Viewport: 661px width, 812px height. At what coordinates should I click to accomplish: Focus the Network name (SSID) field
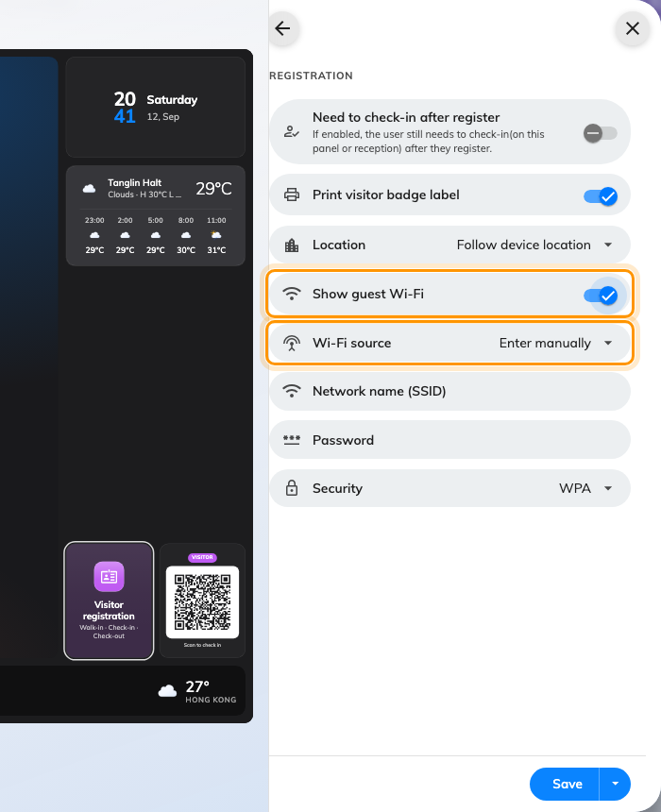[x=449, y=392]
